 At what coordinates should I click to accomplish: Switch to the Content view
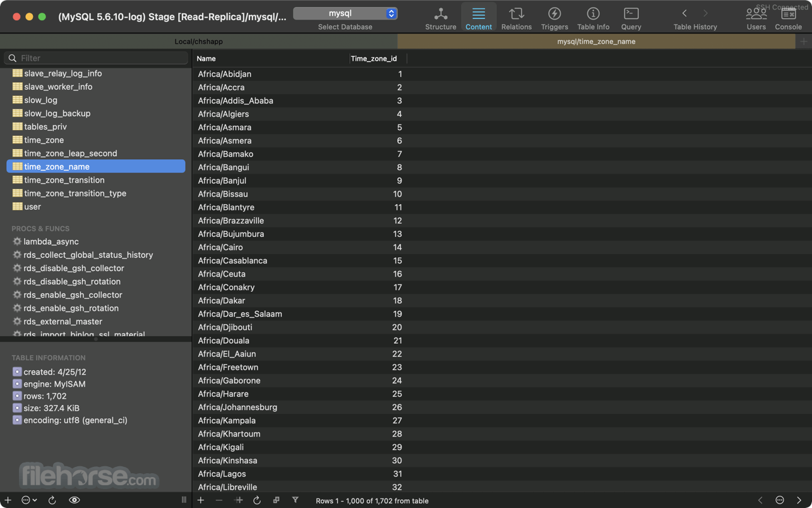coord(479,18)
